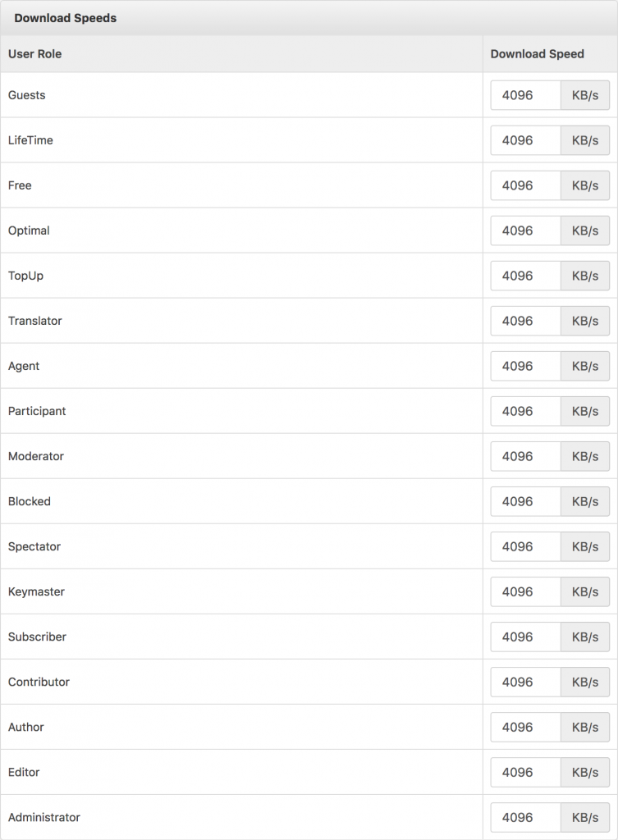Edit the Keymaster download speed value
618x840 pixels.
[524, 591]
